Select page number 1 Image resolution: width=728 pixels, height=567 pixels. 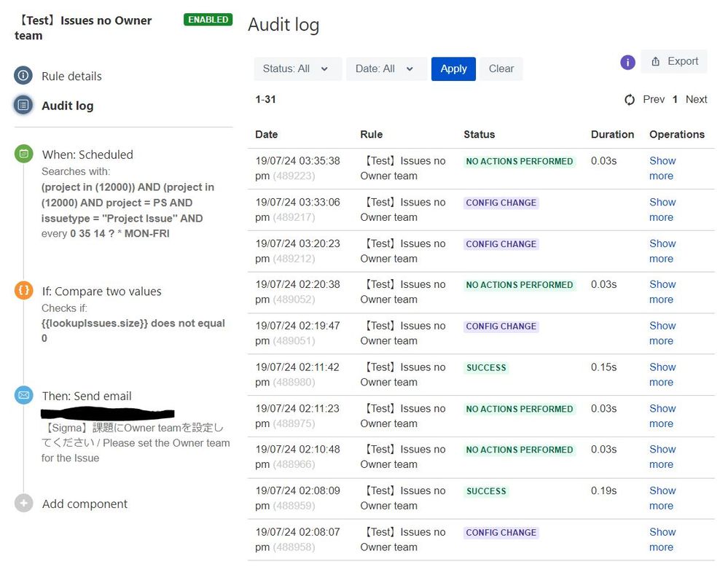(x=675, y=99)
